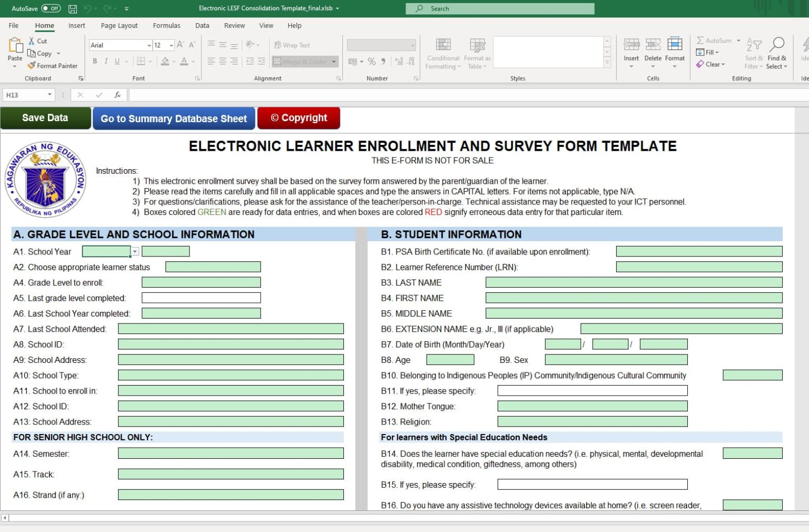Click the Save Data button

tap(45, 117)
